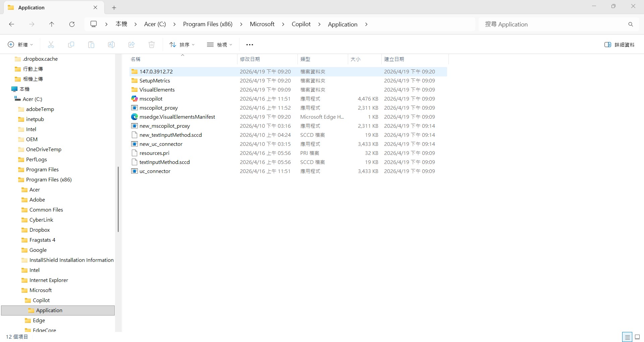This screenshot has height=342, width=644.
Task: Open the 檢視 view dropdown
Action: (x=220, y=45)
